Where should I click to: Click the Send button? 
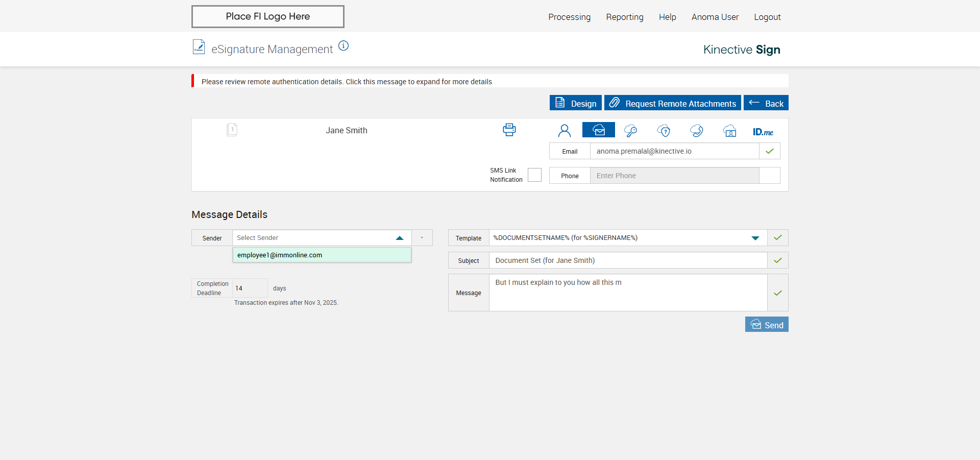(x=766, y=325)
